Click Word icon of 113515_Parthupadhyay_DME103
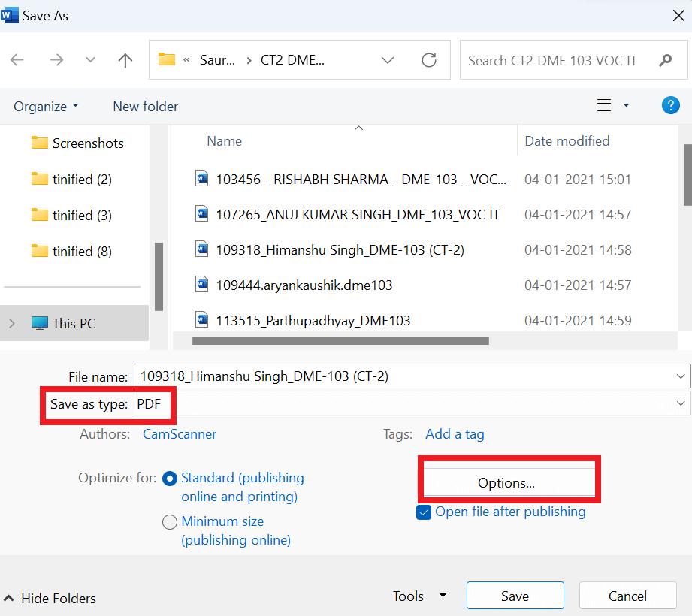 pyautogui.click(x=201, y=319)
